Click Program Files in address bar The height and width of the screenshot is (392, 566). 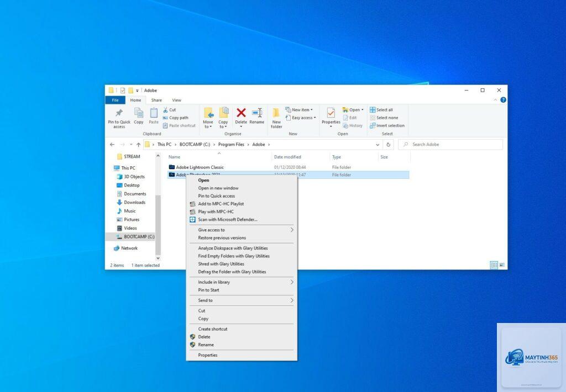(231, 144)
